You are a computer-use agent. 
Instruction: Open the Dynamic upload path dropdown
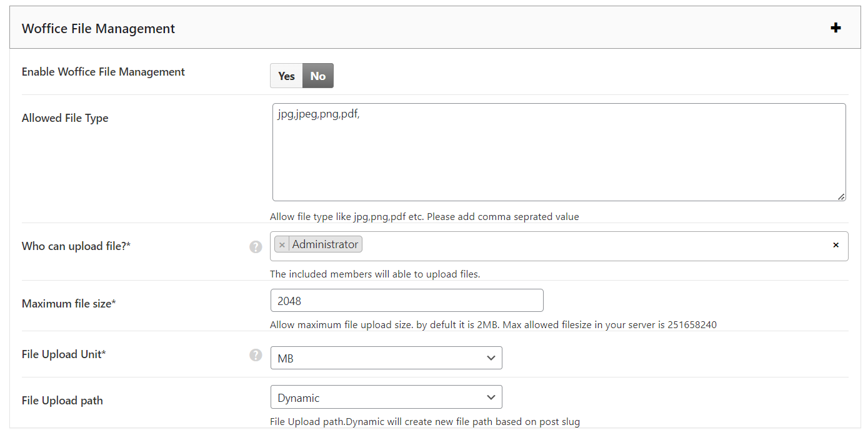click(386, 397)
